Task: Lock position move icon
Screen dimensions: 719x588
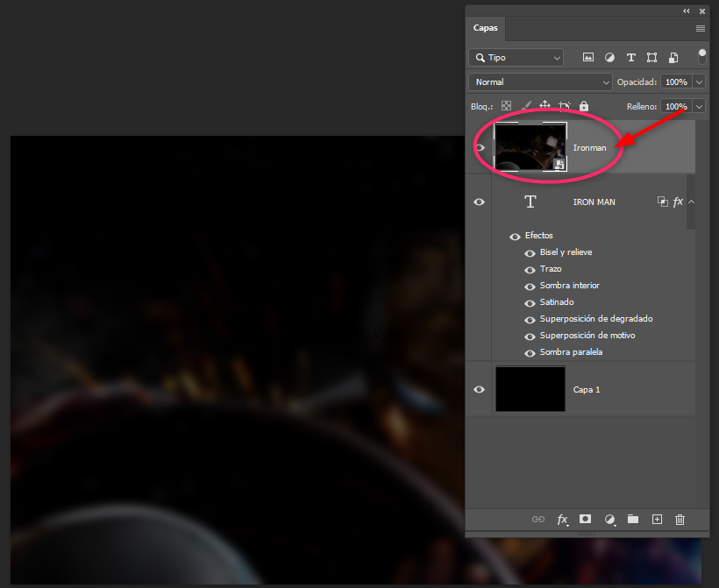Action: tap(545, 106)
